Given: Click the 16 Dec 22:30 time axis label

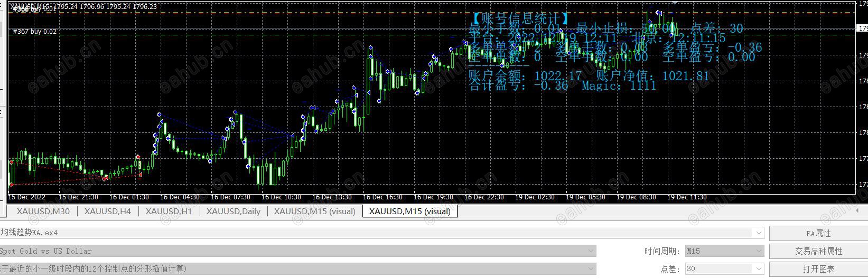Looking at the screenshot, I should [484, 197].
